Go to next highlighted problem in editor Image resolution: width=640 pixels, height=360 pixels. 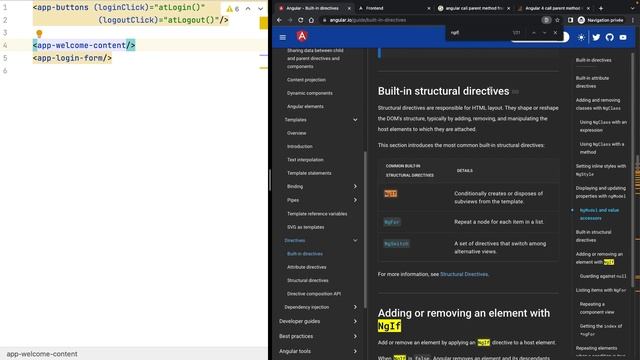260,9
